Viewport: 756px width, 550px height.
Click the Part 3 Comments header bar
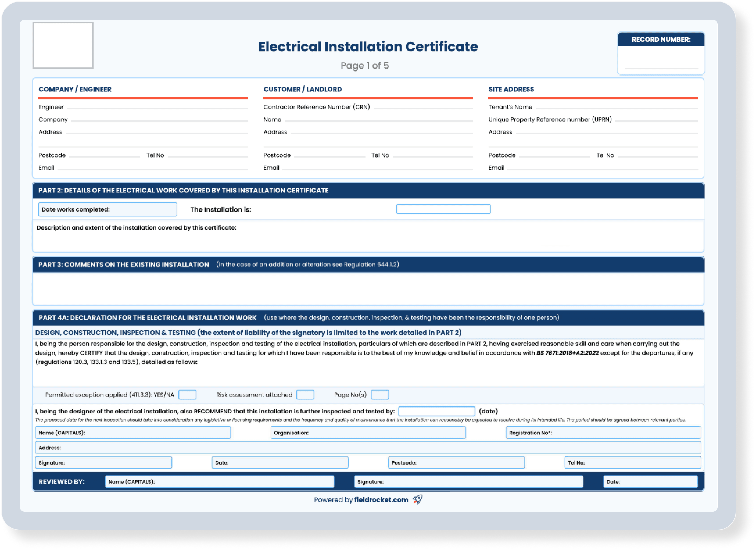coord(368,265)
